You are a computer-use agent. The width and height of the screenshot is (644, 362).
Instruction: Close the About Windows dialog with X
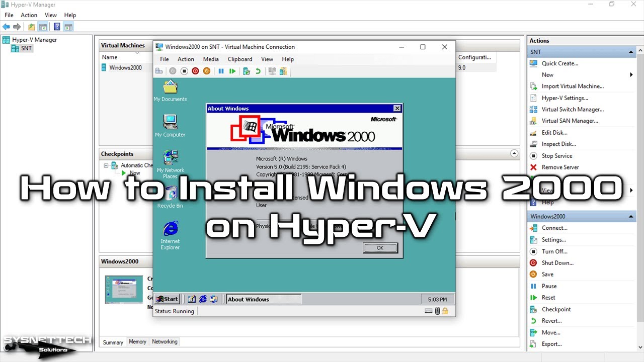397,108
